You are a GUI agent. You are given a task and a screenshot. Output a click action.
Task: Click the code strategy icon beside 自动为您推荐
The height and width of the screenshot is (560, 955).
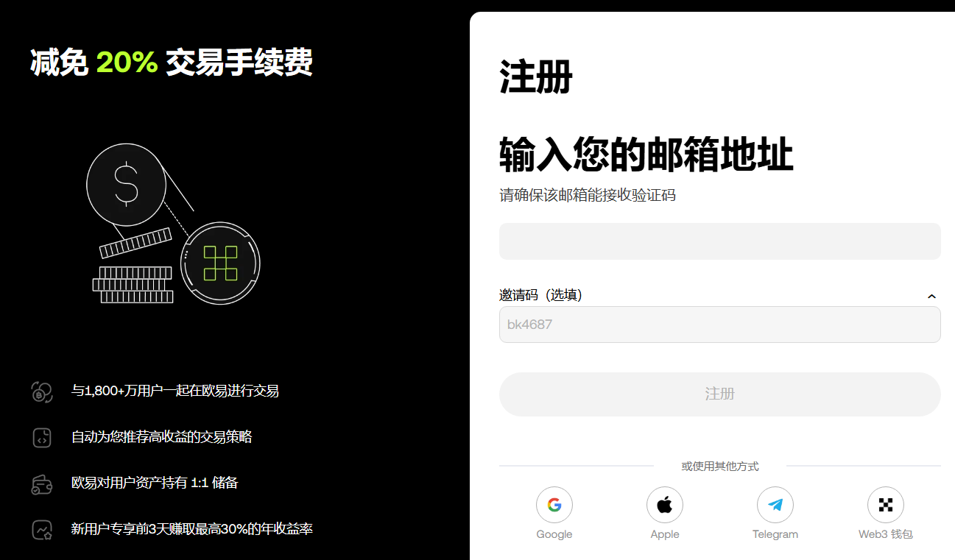[42, 437]
